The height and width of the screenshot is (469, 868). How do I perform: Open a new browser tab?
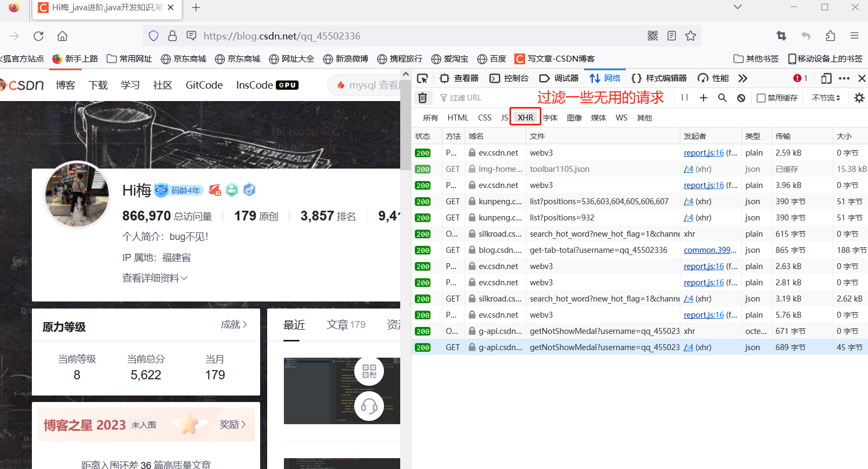(196, 8)
